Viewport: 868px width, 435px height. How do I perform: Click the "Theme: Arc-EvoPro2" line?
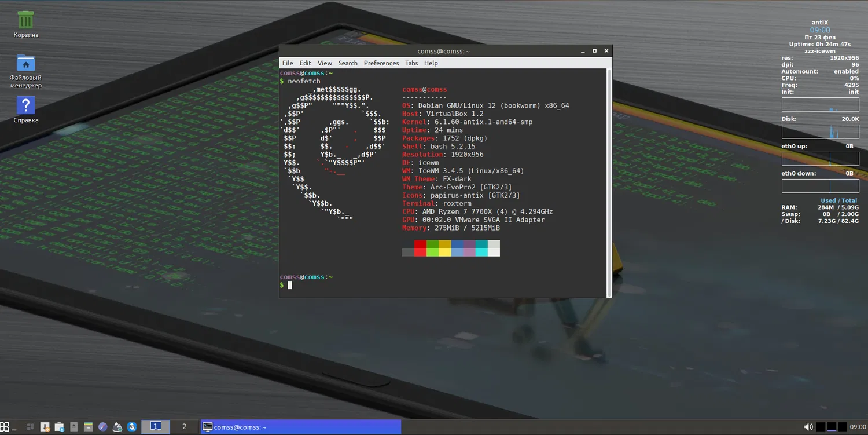point(457,187)
